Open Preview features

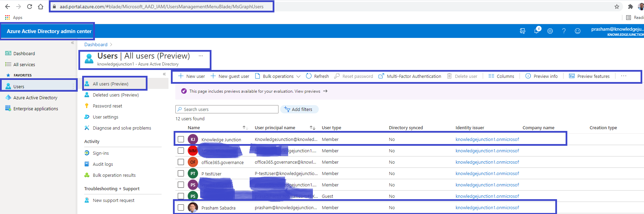(589, 76)
